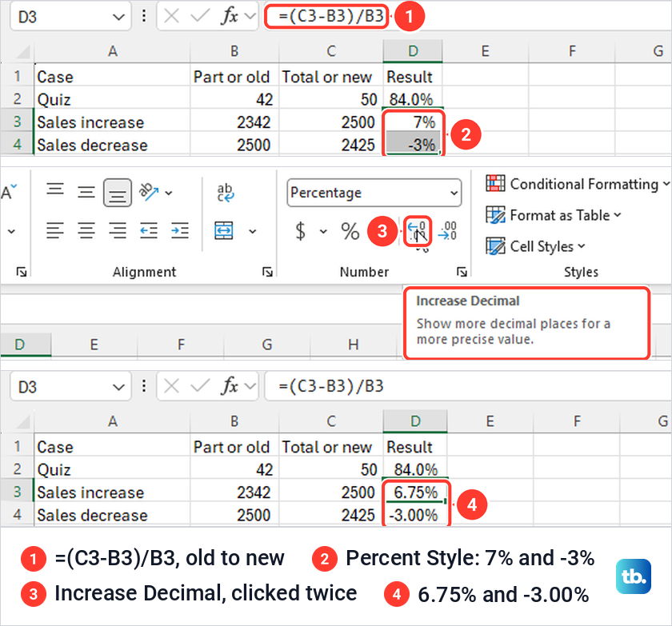Click column header H in the middle strip
The image size is (672, 626).
point(353,345)
